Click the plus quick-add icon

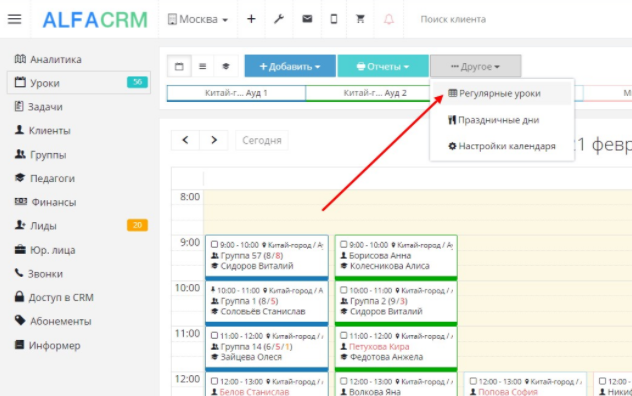[x=251, y=19]
